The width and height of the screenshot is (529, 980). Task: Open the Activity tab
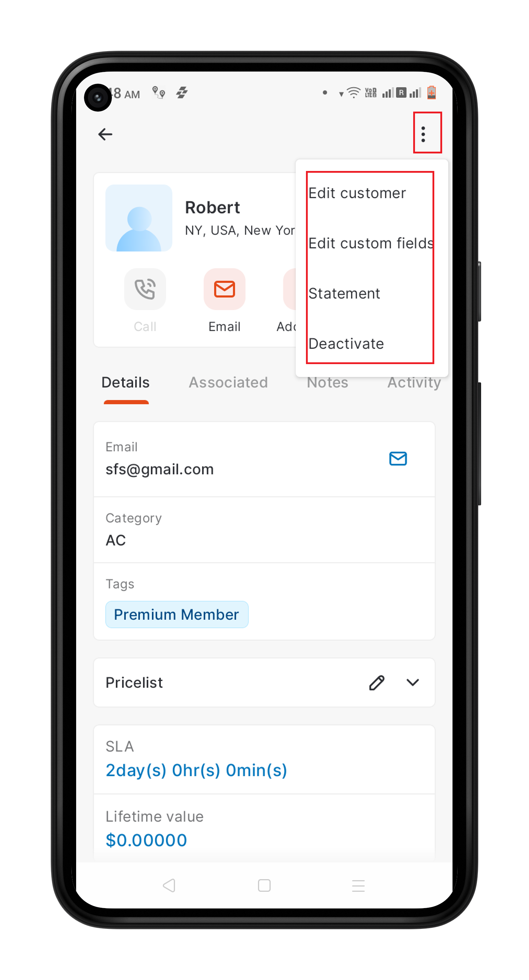click(414, 382)
